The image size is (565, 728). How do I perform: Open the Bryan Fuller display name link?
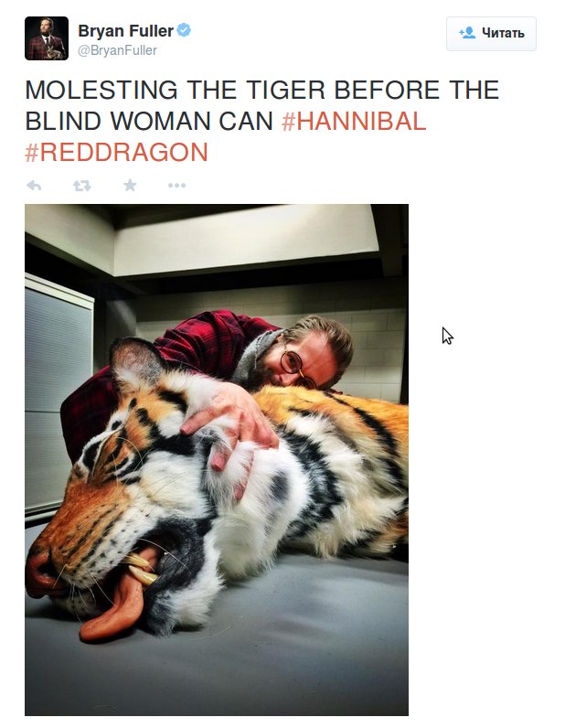(125, 31)
